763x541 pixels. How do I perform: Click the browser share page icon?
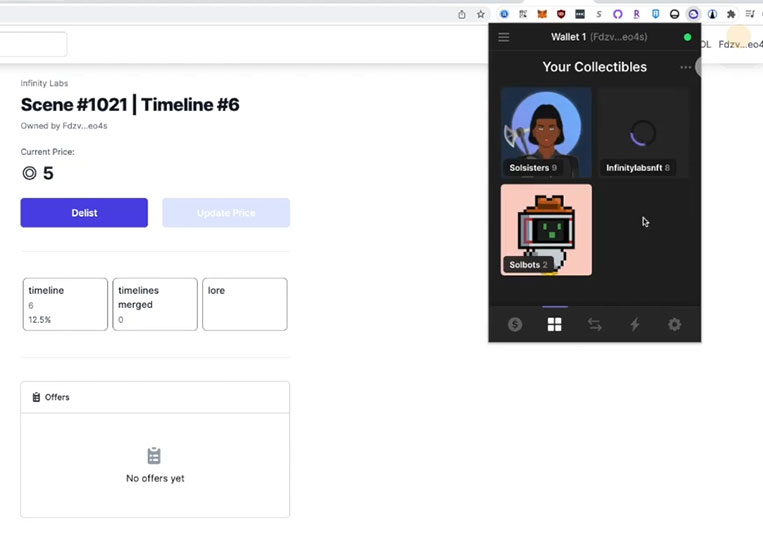tap(461, 15)
